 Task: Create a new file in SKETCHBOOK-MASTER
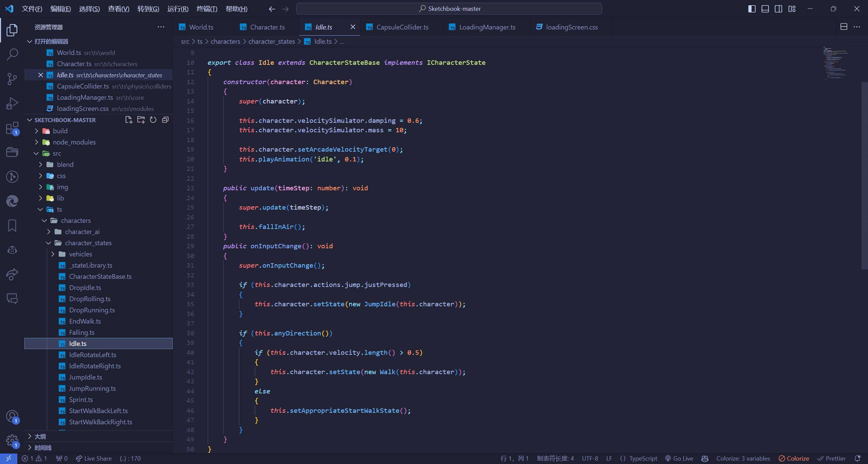(129, 120)
